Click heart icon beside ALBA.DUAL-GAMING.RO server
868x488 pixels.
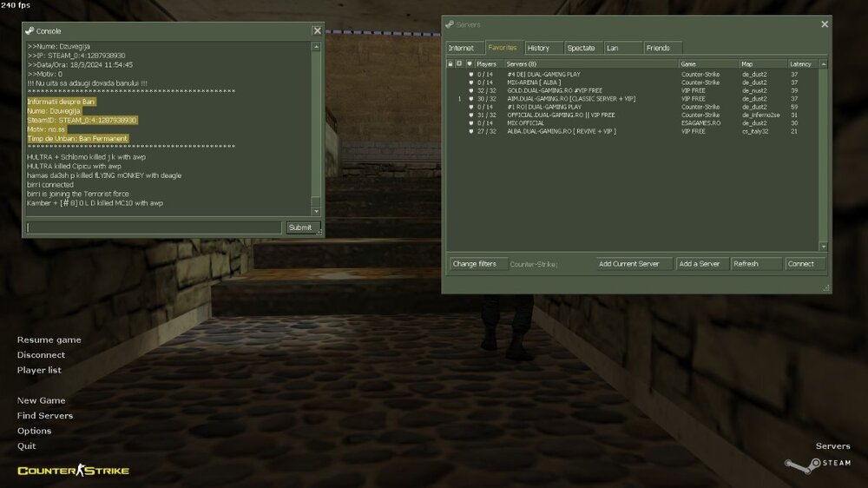pos(470,131)
